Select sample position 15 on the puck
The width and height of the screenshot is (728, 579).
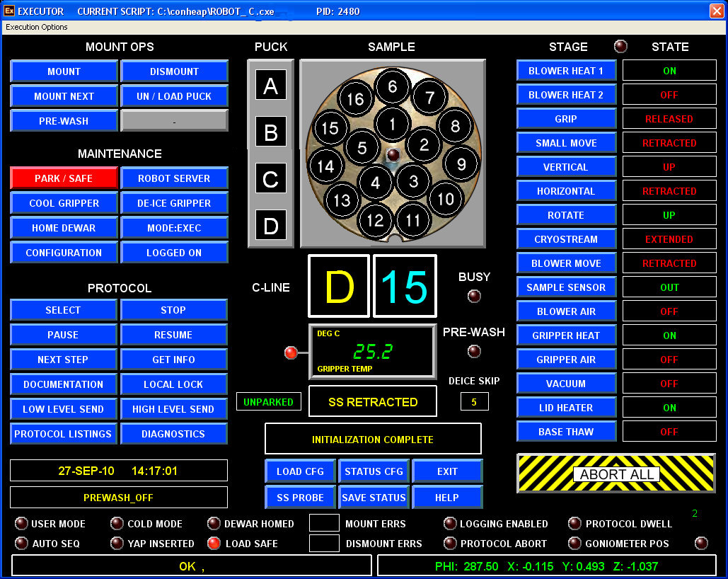click(x=330, y=129)
